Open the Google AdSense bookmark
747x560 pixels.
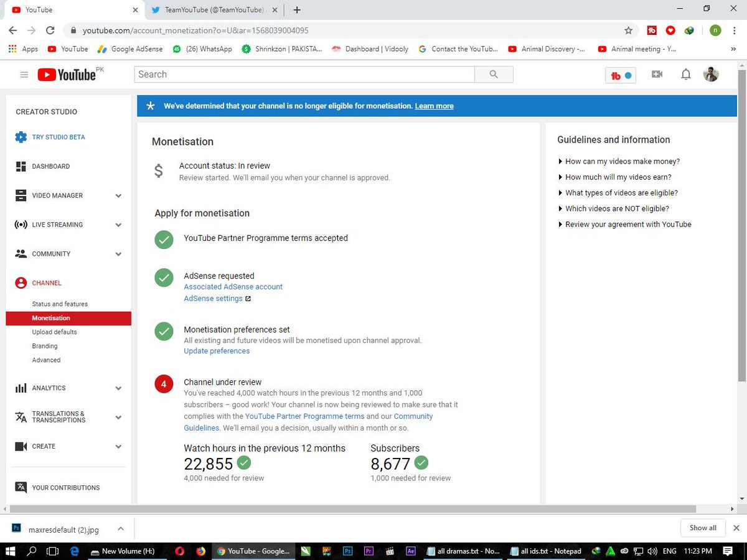(x=129, y=49)
